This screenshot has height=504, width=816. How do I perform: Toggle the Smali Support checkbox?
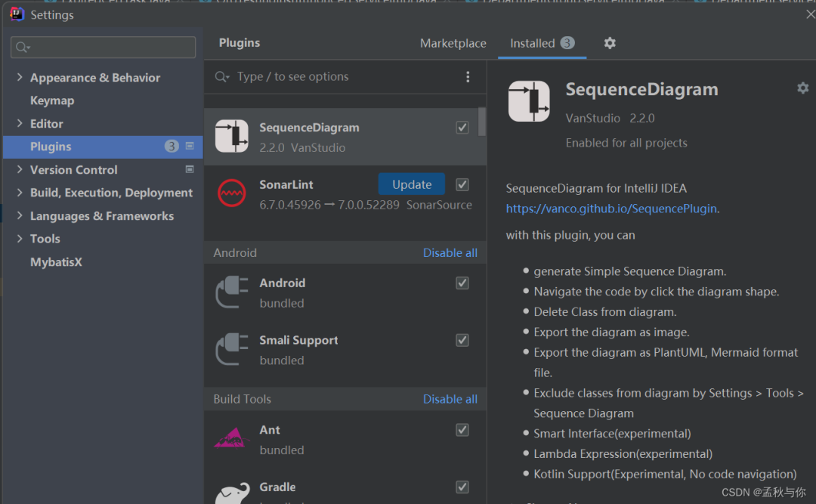pyautogui.click(x=462, y=341)
